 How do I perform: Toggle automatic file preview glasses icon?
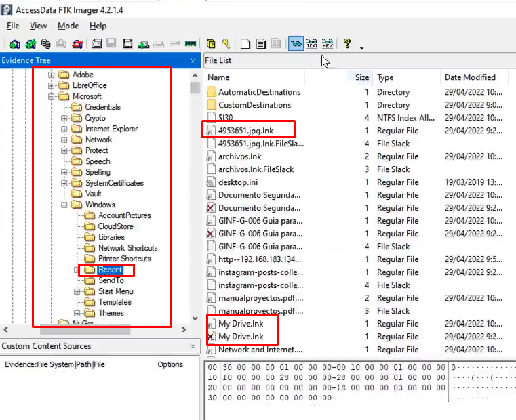296,44
